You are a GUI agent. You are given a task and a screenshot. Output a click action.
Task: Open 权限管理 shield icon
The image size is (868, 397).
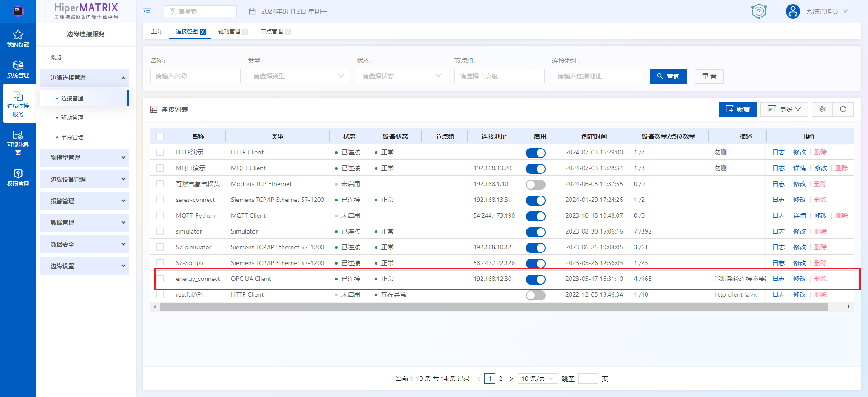coord(18,174)
